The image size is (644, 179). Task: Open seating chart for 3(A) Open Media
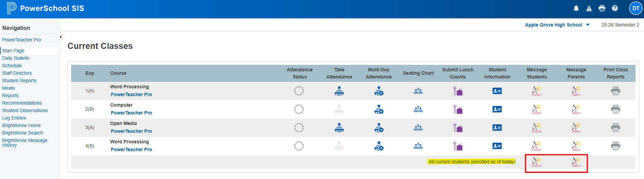[x=418, y=128]
